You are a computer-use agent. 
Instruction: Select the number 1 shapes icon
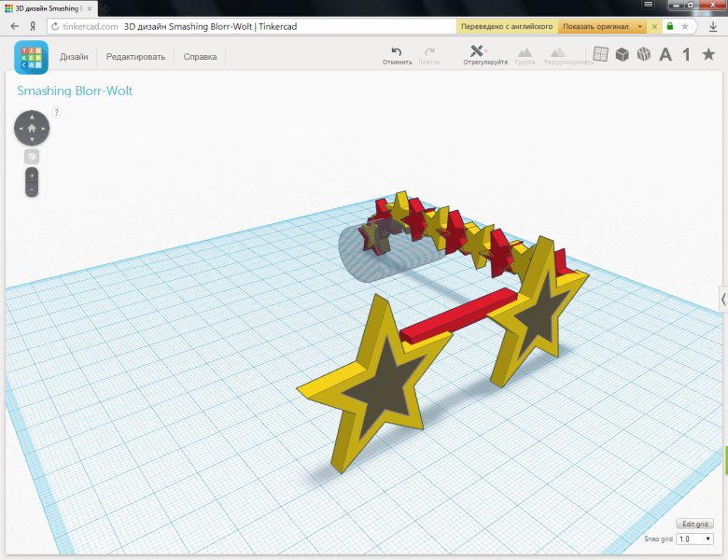(686, 55)
